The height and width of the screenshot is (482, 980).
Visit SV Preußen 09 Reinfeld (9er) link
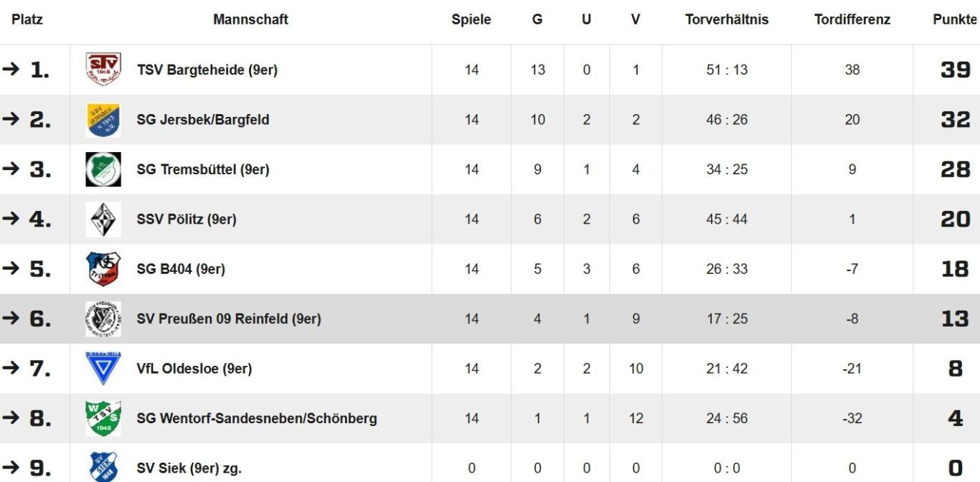tap(229, 319)
